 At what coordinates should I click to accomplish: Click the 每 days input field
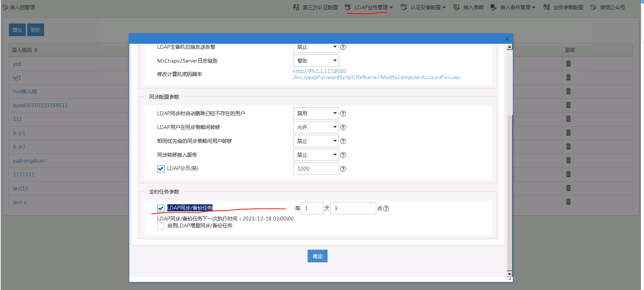pos(312,208)
